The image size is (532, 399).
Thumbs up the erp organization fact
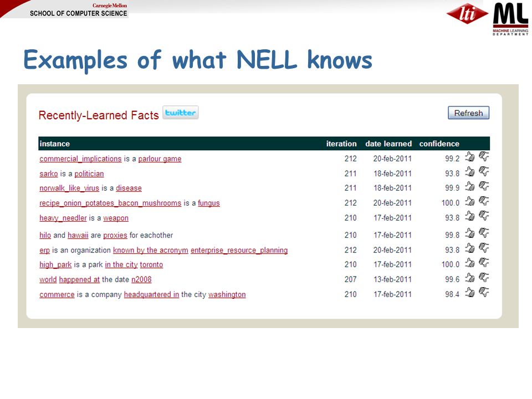[x=469, y=248]
